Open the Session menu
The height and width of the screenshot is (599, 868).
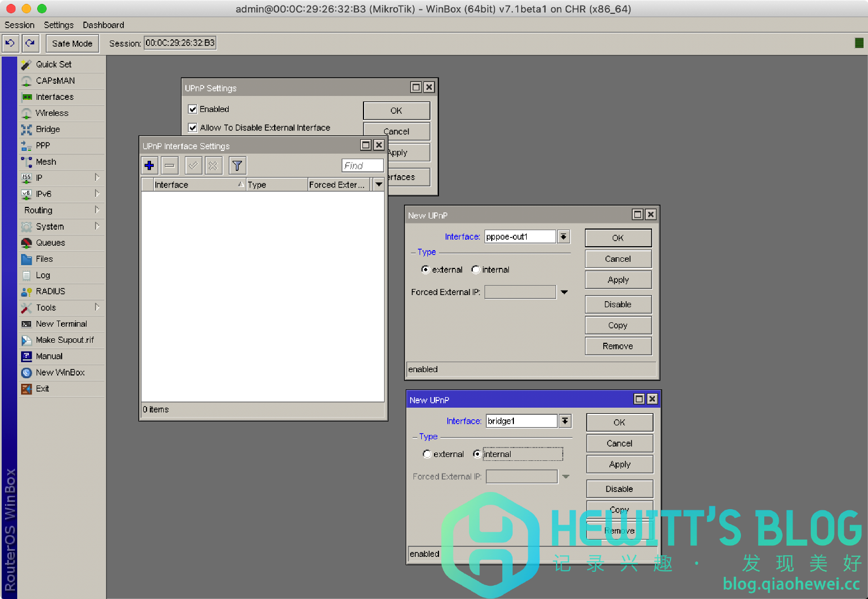click(19, 24)
